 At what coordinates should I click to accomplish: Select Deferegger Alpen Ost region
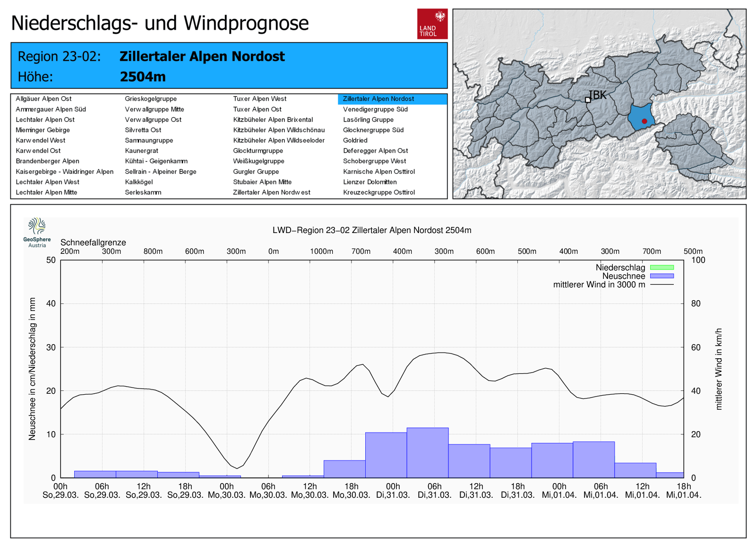[x=376, y=151]
